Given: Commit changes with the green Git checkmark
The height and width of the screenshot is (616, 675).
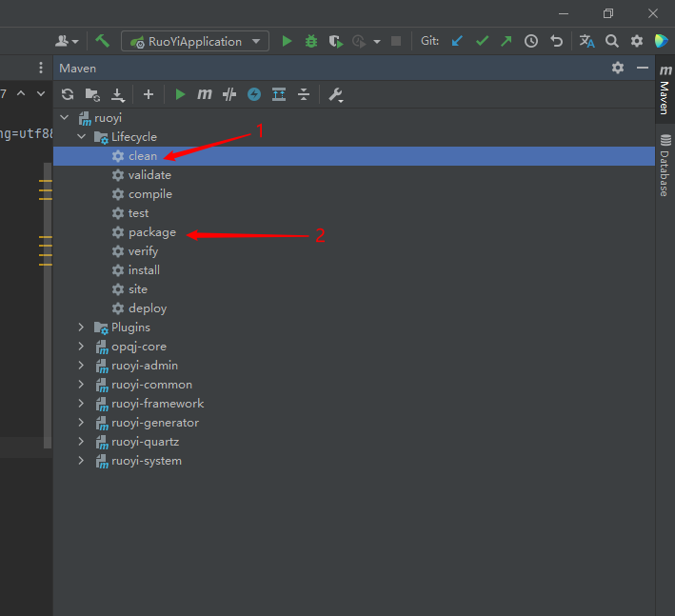Looking at the screenshot, I should (x=482, y=41).
